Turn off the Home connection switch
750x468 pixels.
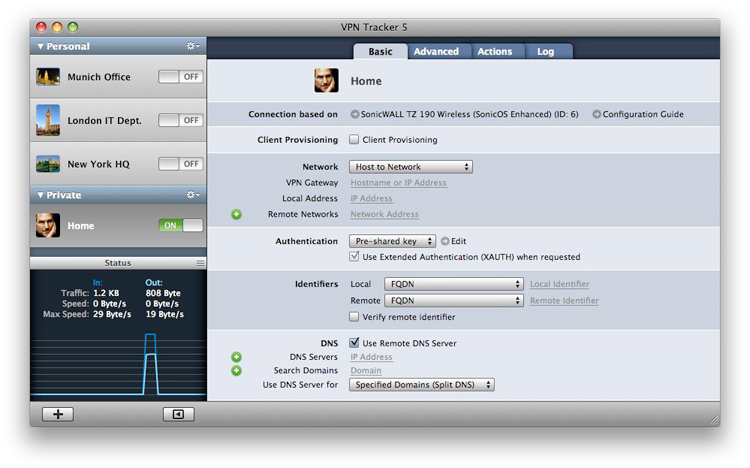point(181,225)
